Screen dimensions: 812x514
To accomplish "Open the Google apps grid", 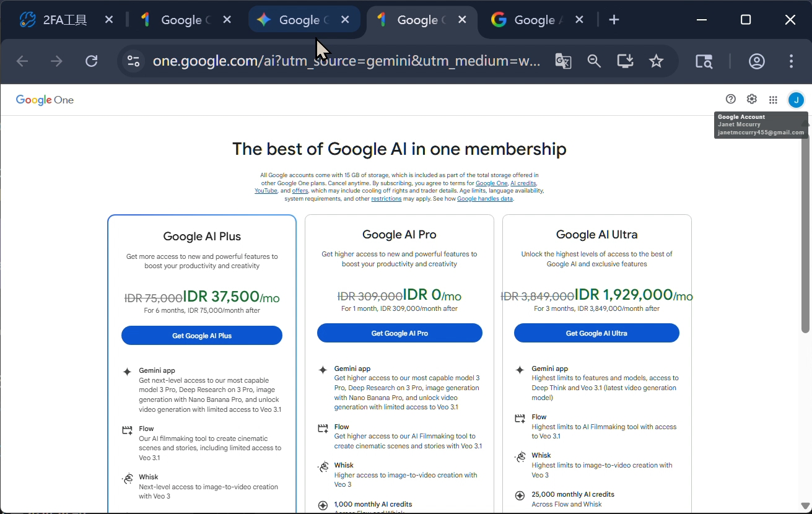I will tap(773, 100).
